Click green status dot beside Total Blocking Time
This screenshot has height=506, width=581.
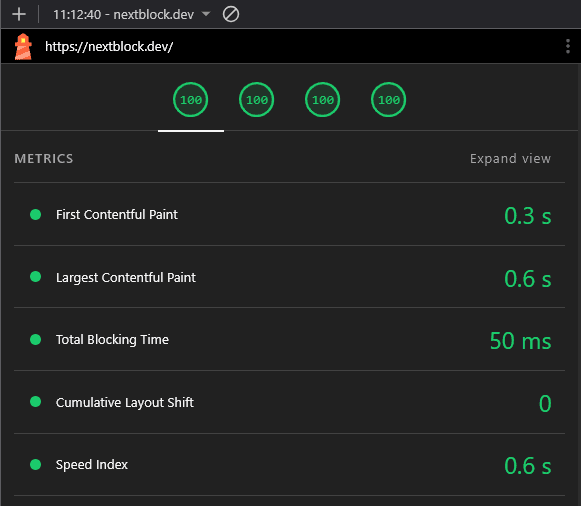point(36,339)
